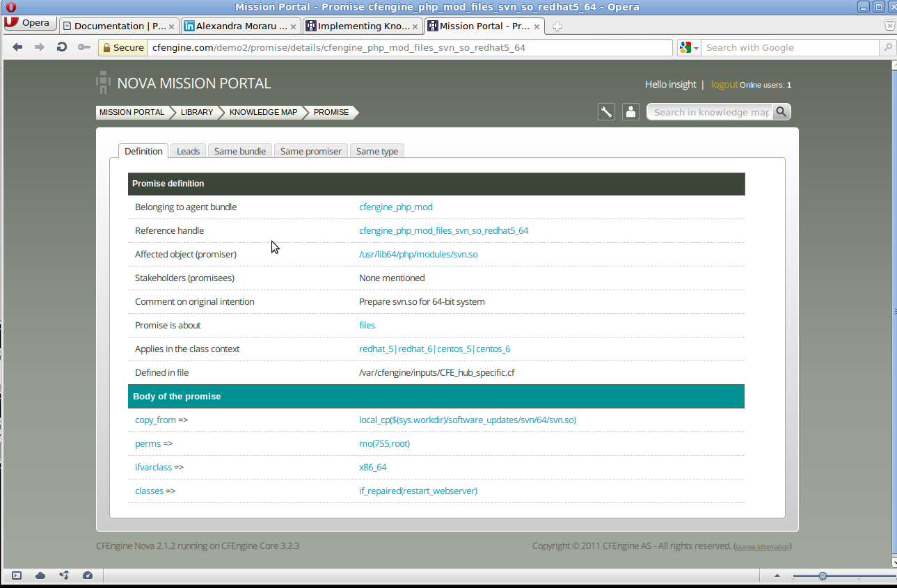This screenshot has width=897, height=588.
Task: Open the local_cp software_updates svn.so link
Action: tap(468, 420)
